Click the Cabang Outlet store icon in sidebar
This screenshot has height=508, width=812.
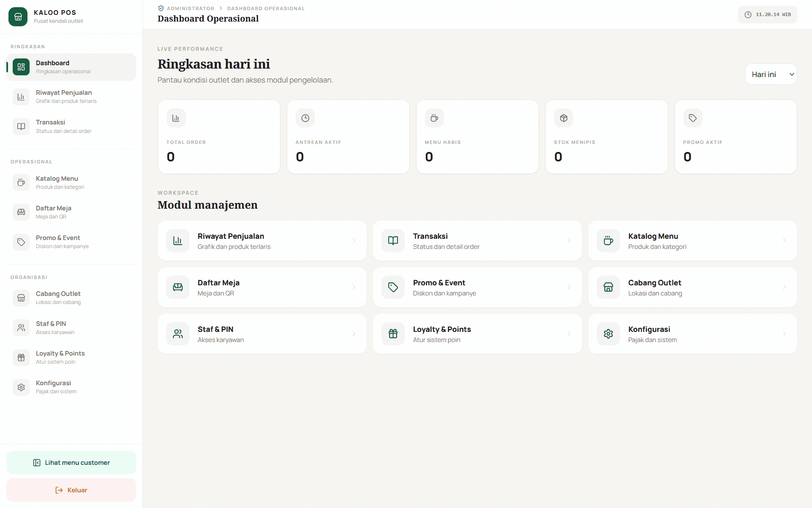[21, 298]
